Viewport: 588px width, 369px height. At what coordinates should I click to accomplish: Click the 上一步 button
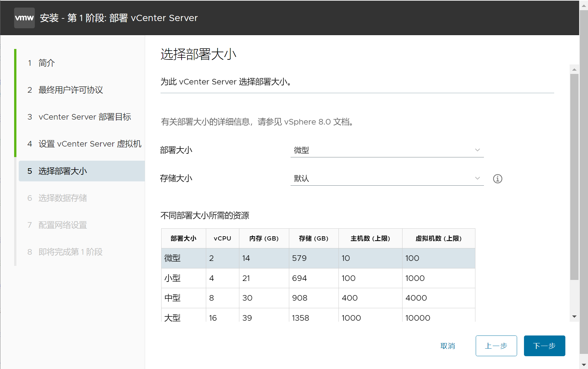pyautogui.click(x=496, y=346)
